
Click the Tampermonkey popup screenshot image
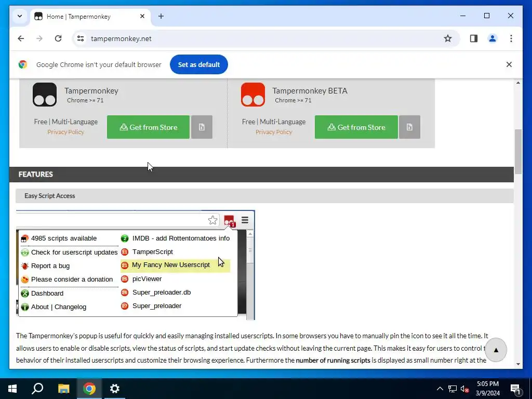[136, 265]
